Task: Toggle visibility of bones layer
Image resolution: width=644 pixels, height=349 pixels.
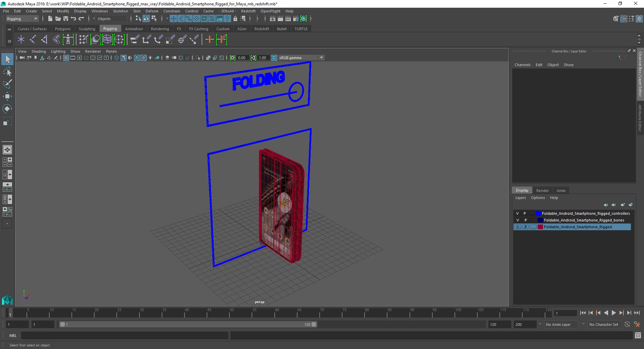Action: point(518,220)
